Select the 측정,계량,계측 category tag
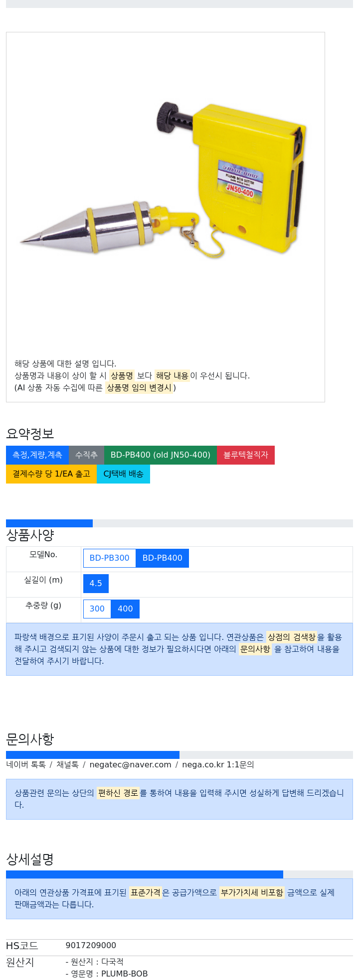This screenshot has height=980, width=359. pyautogui.click(x=37, y=455)
